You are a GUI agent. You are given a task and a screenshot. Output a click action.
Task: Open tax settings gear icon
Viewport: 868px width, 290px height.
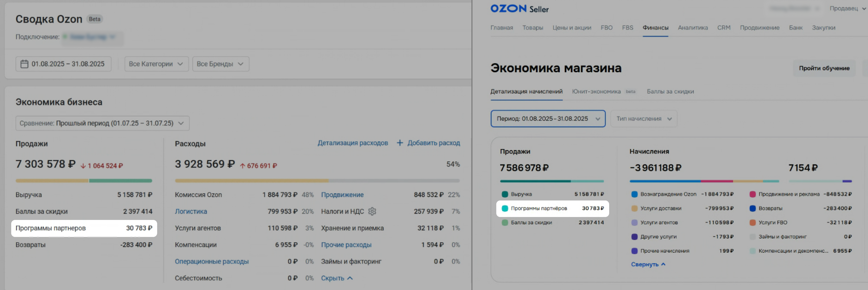[x=372, y=211]
